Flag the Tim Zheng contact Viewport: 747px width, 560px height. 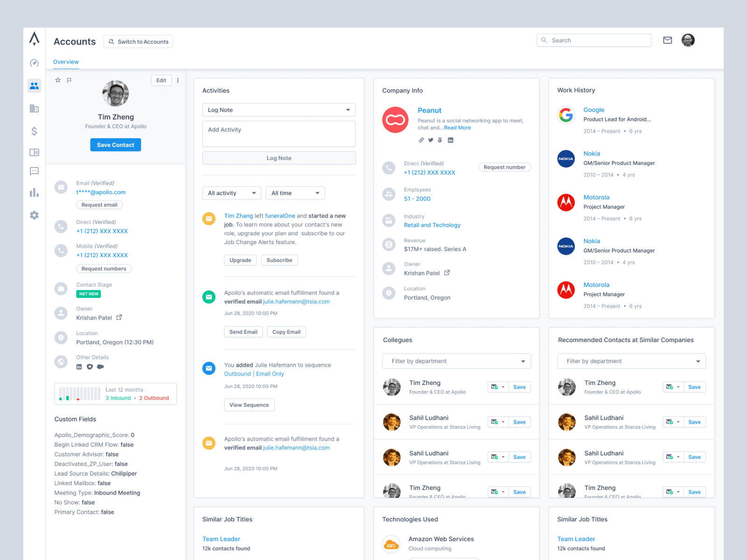pyautogui.click(x=69, y=80)
